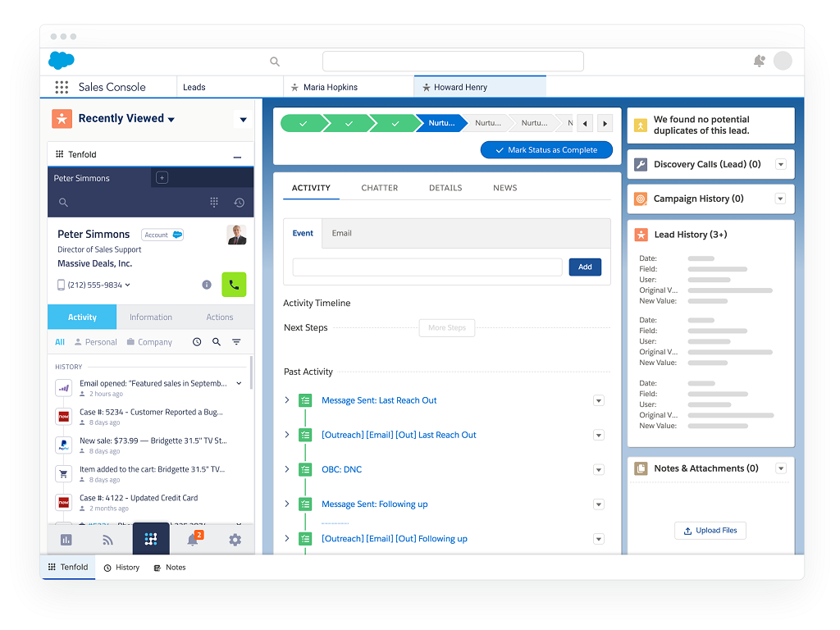Screen dimensions: 840x630
Task: Show All activity history filter
Action: [x=60, y=342]
